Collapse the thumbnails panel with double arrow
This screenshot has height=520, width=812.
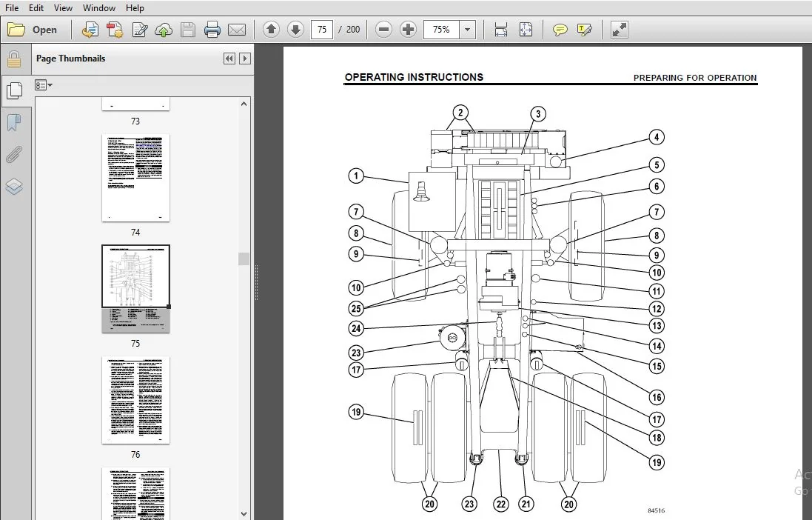click(229, 59)
